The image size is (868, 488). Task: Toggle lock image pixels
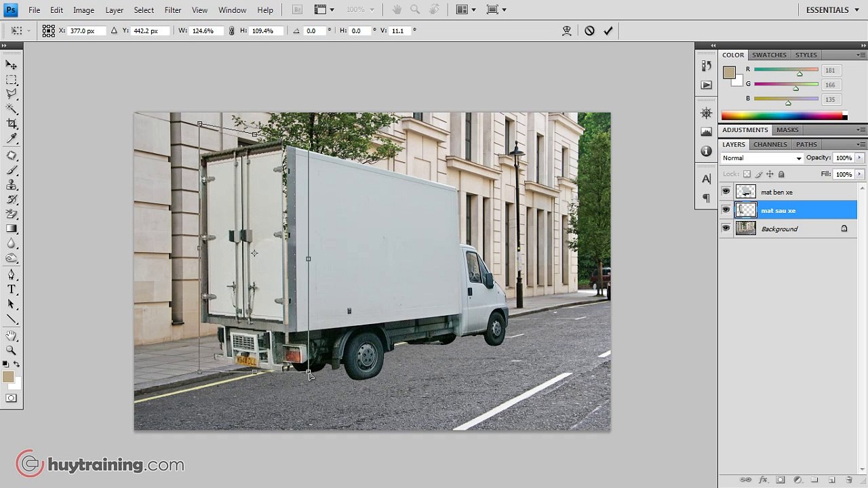tap(759, 174)
